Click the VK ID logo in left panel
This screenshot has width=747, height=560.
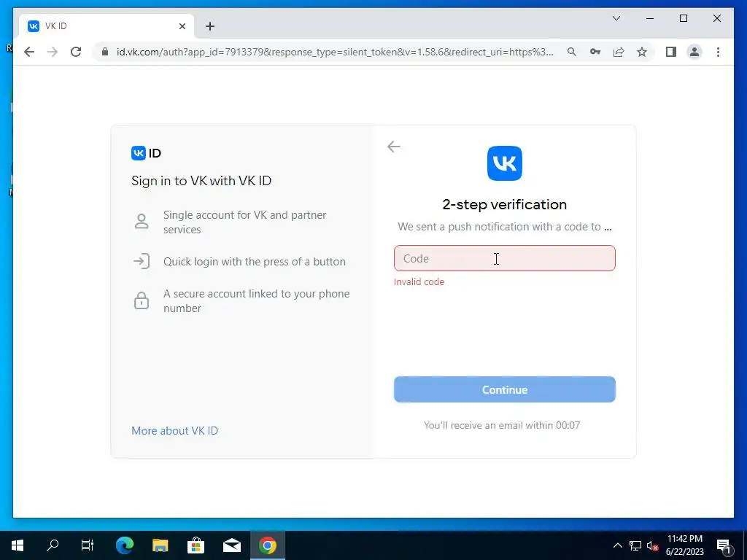[146, 153]
